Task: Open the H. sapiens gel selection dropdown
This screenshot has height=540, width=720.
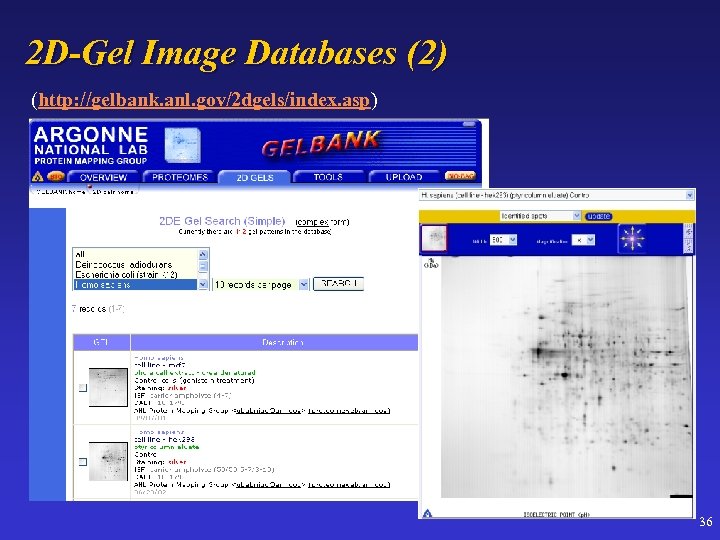Action: click(x=557, y=196)
